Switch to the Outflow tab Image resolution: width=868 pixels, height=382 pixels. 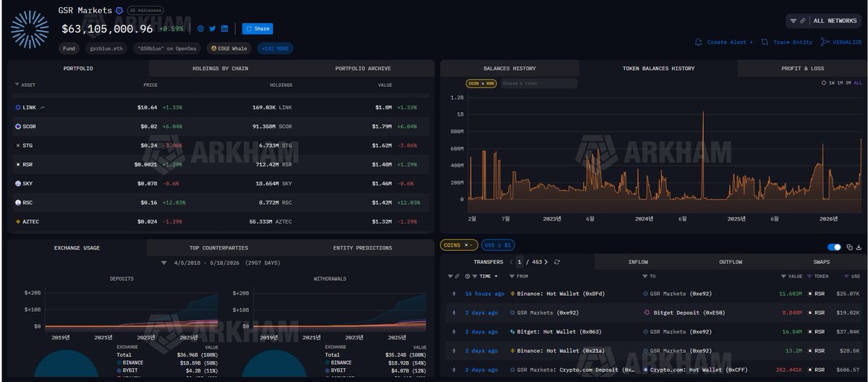(730, 262)
